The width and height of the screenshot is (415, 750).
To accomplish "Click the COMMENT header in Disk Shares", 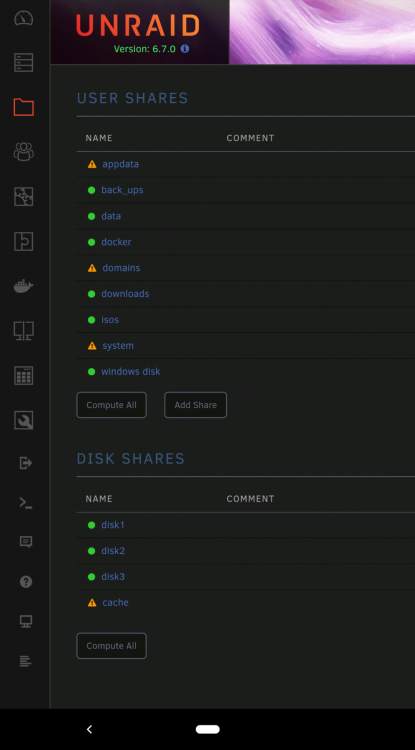I will [x=251, y=499].
